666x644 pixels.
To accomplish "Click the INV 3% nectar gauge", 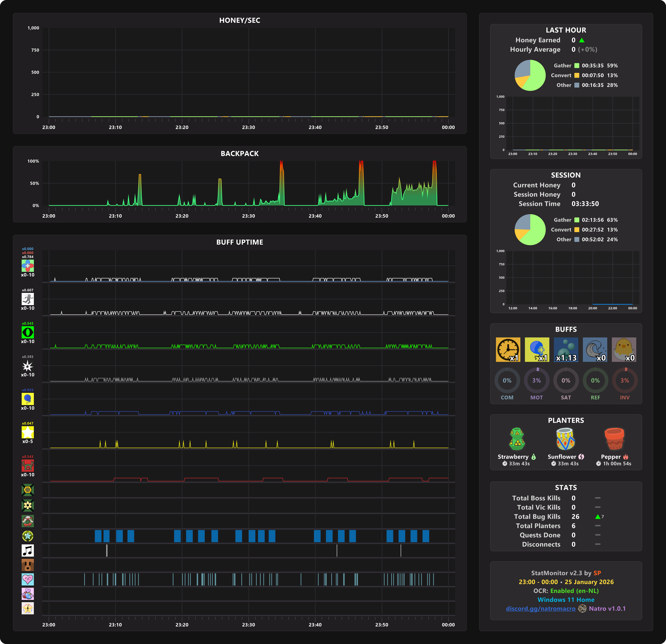I will point(625,380).
